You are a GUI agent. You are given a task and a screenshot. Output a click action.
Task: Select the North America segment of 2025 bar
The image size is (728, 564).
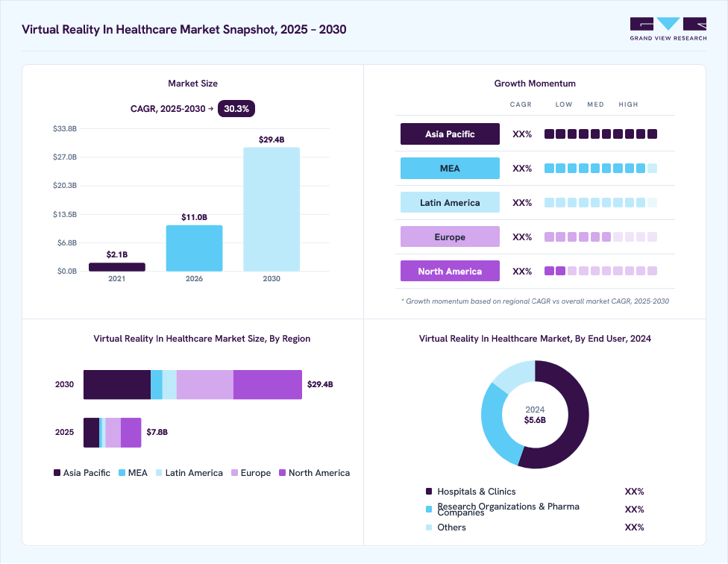coord(131,433)
